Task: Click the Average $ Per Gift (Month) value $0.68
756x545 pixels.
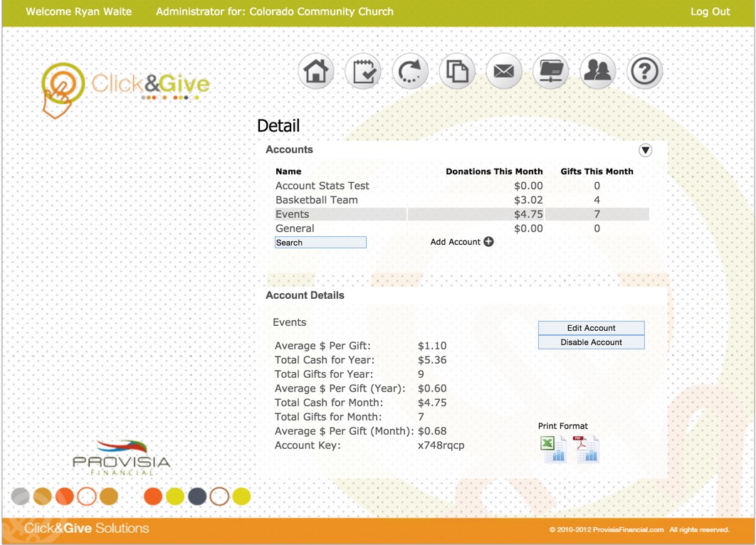Action: [432, 430]
